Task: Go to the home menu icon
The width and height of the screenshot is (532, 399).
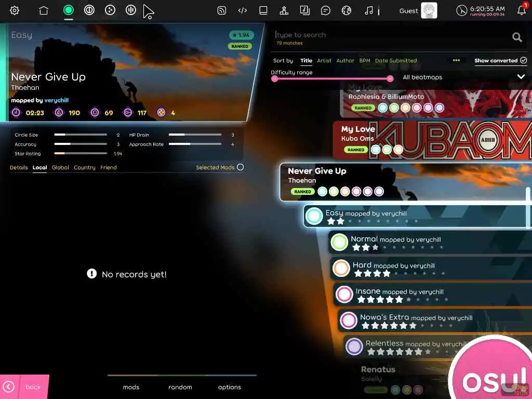Action: pos(44,10)
